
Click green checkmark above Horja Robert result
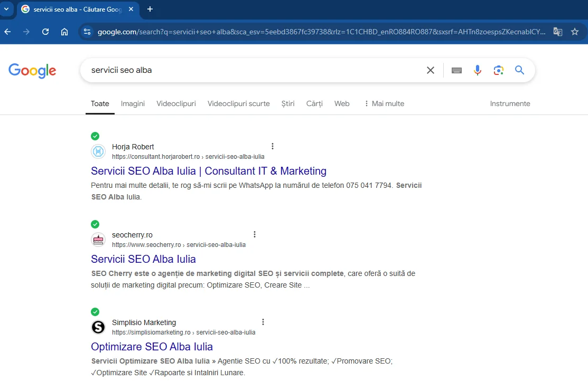point(95,136)
